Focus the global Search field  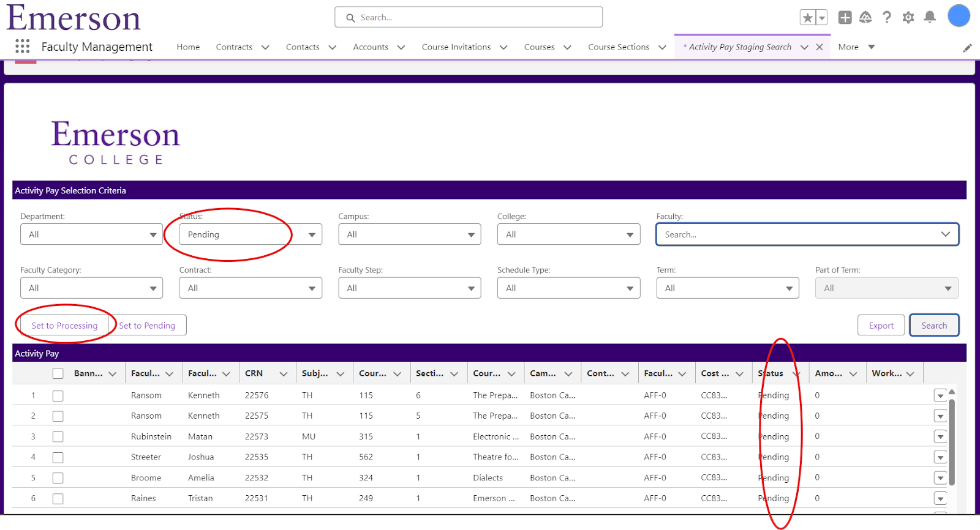469,17
